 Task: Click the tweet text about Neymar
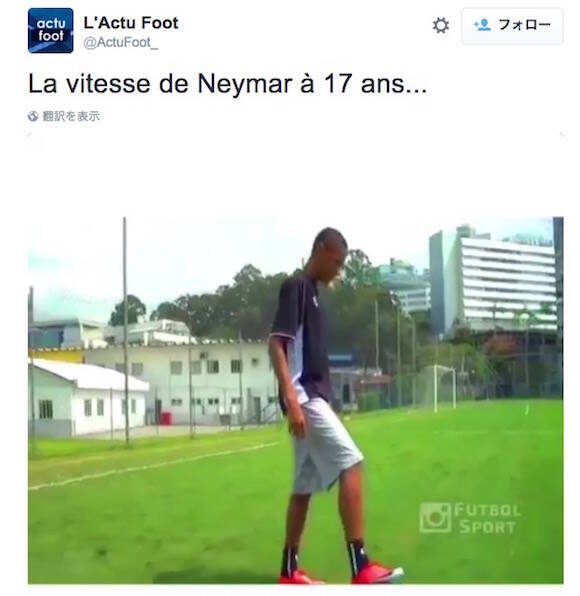point(228,84)
